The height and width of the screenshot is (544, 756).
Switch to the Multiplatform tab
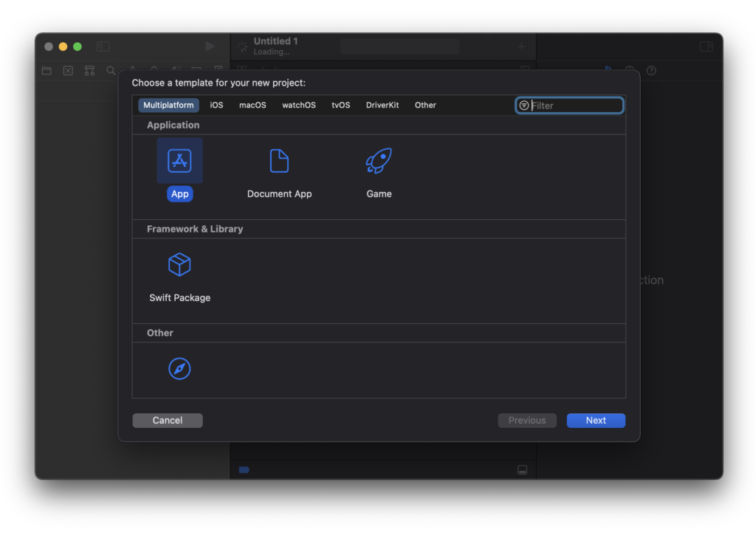pos(168,105)
